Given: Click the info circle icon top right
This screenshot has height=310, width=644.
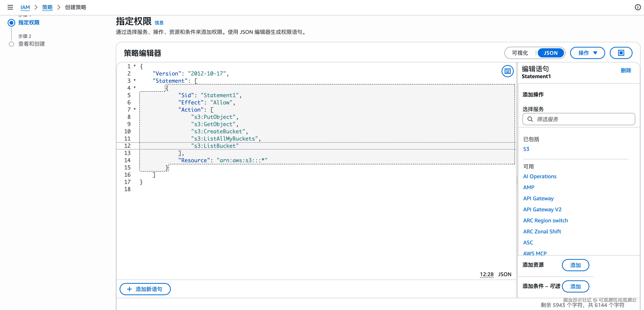Looking at the screenshot, I should (638, 7).
